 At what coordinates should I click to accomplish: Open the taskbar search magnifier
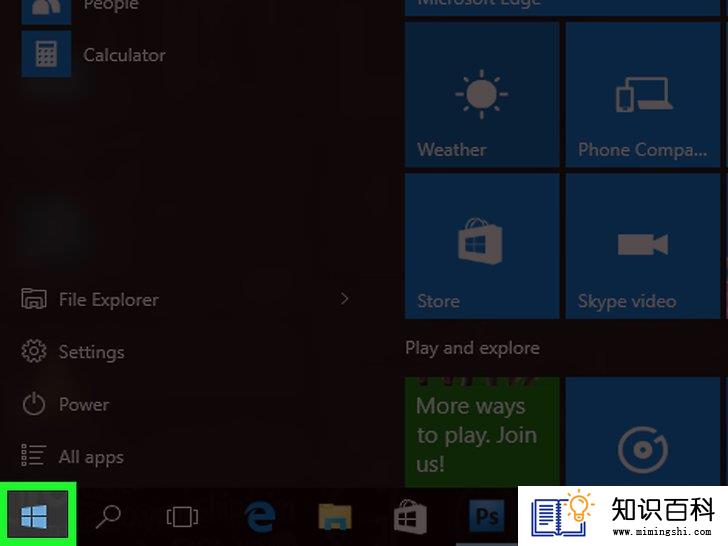pos(108,516)
